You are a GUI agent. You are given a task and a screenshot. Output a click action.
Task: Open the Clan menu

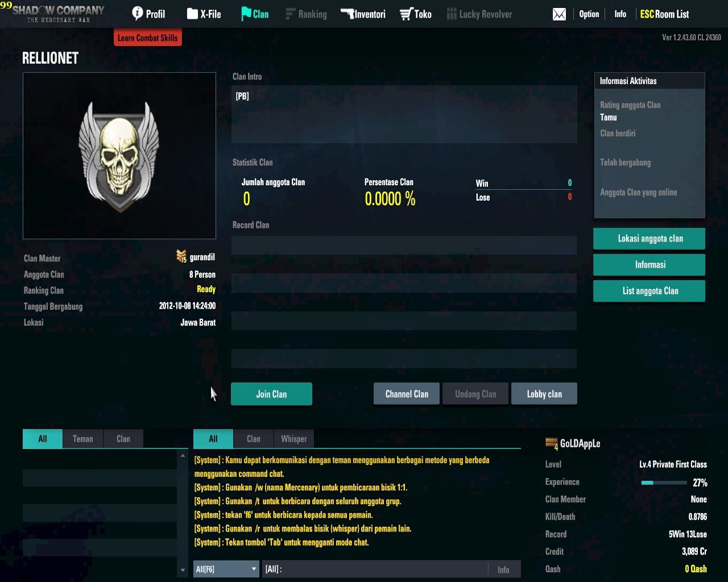tap(255, 14)
